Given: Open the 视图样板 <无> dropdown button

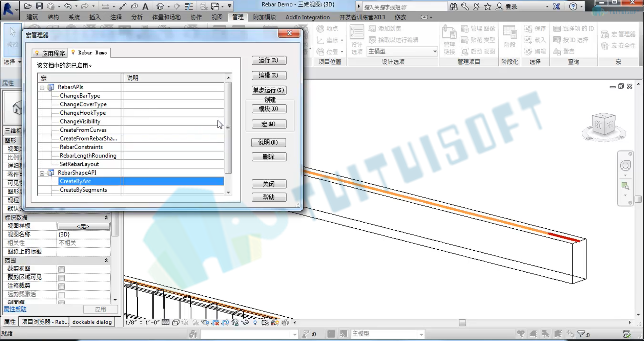Looking at the screenshot, I should click(x=83, y=226).
